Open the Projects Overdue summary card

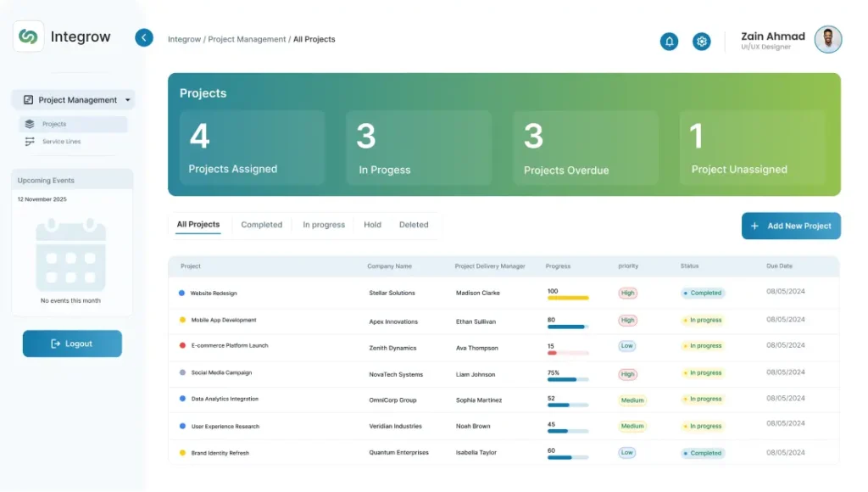[586, 148]
